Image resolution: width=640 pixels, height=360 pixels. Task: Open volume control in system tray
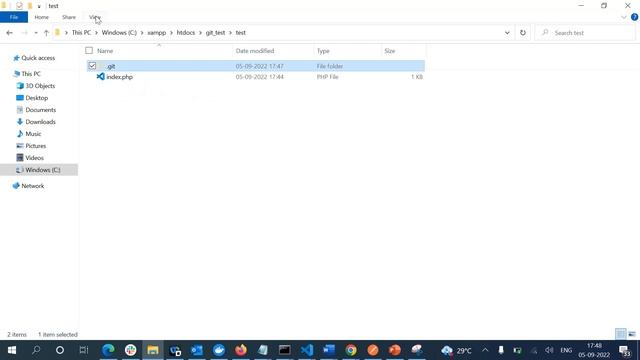(x=549, y=350)
